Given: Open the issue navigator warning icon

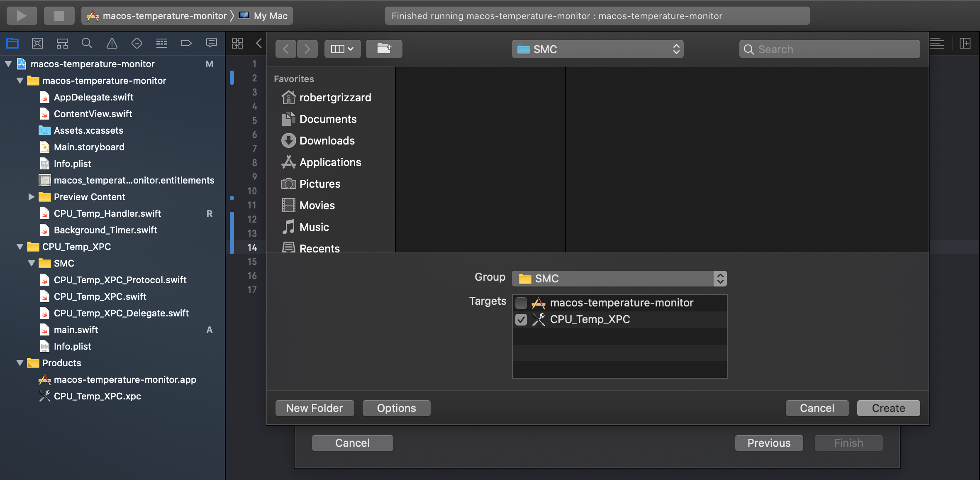Looking at the screenshot, I should point(112,43).
